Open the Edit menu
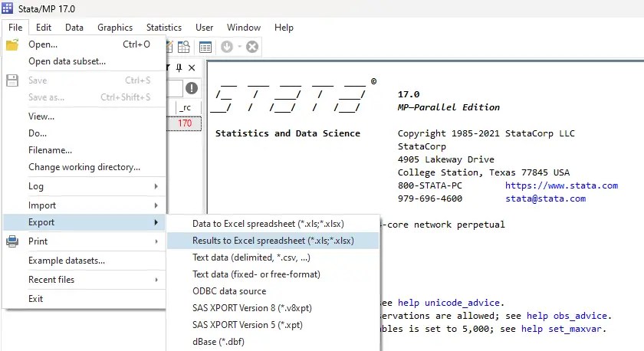Viewport: 644px width, 351px height. click(44, 28)
